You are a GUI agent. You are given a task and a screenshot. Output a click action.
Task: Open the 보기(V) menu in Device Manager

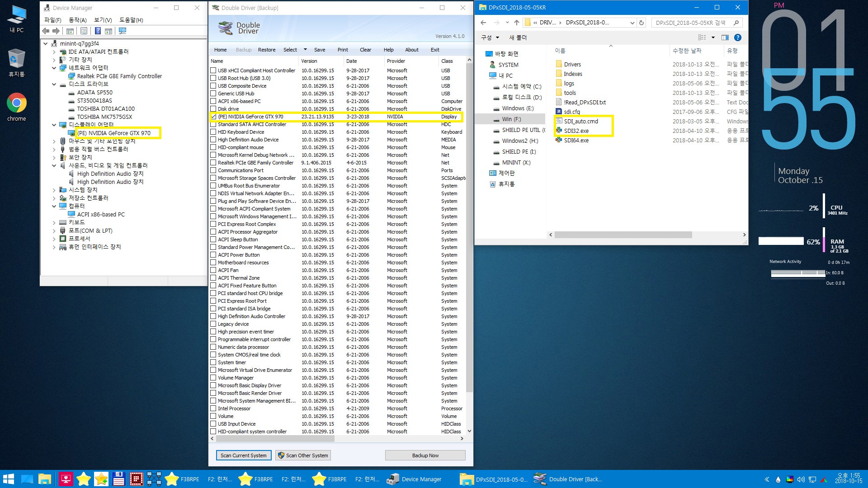(103, 20)
